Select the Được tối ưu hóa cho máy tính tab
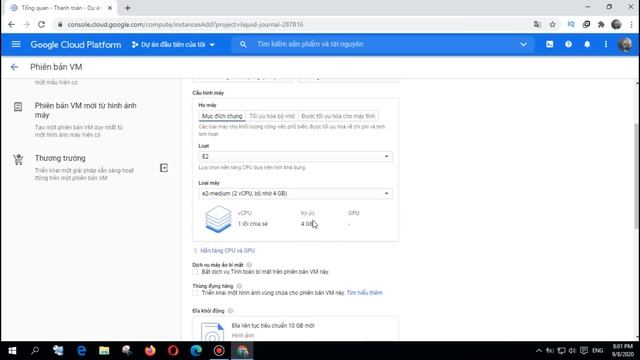The width and height of the screenshot is (640, 360). coord(338,116)
